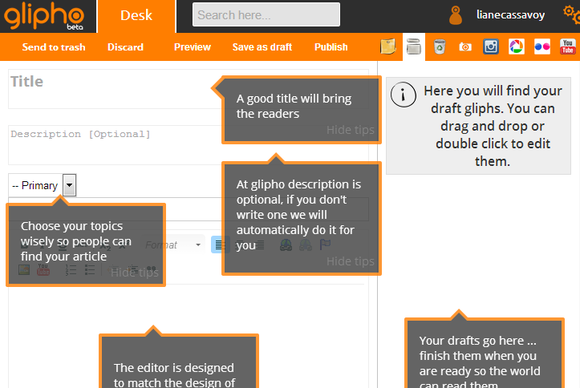Screen dimensions: 580x388
Task: Click the white camera photo icon
Action: [x=465, y=47]
